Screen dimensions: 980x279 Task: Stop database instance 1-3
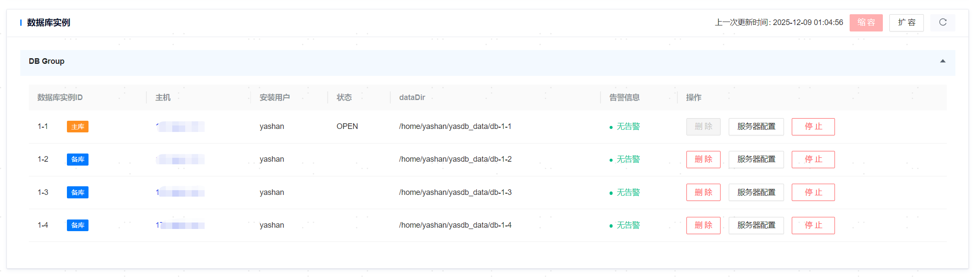click(813, 192)
